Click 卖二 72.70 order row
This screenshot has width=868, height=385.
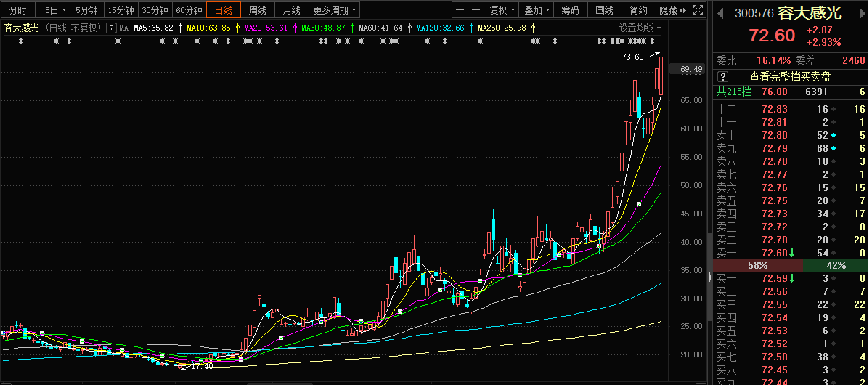point(790,240)
